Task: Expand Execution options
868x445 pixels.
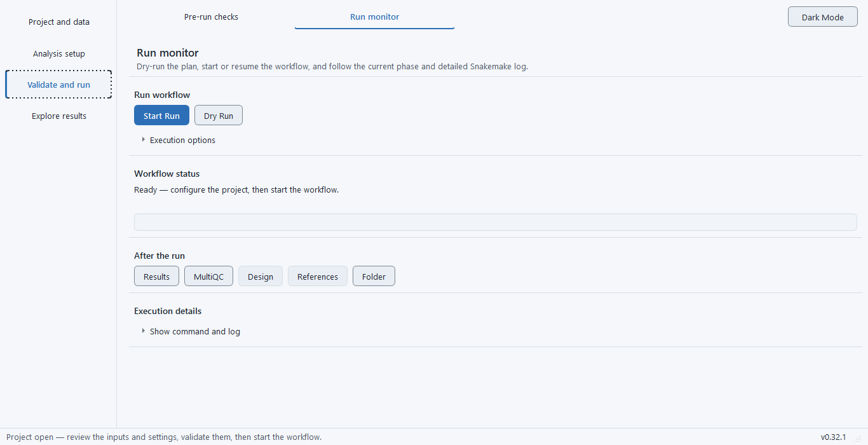Action: click(182, 140)
